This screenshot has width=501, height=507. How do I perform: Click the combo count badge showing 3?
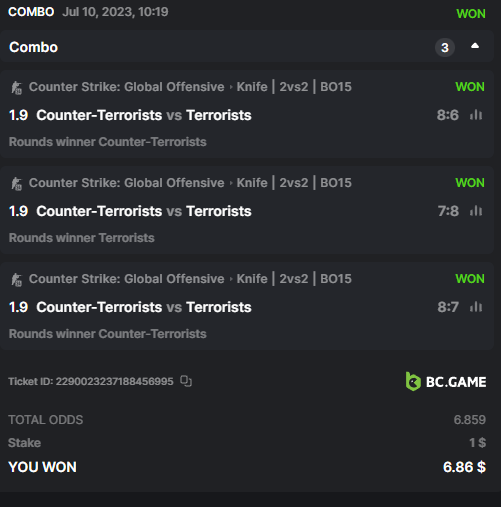coord(445,48)
